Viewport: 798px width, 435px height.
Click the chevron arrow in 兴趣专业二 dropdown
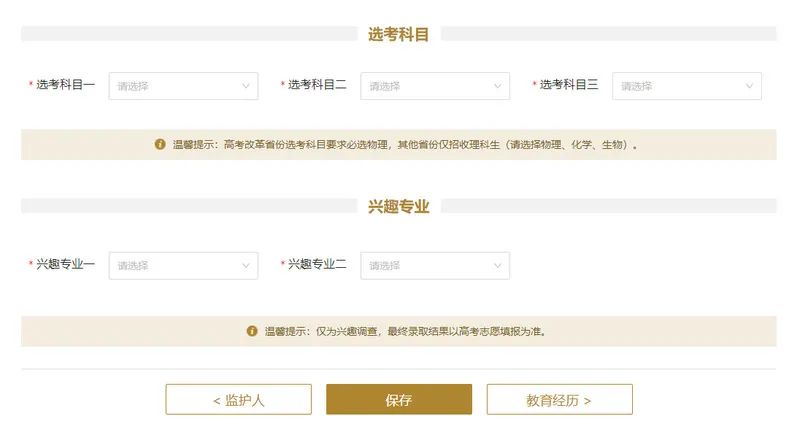[x=498, y=265]
